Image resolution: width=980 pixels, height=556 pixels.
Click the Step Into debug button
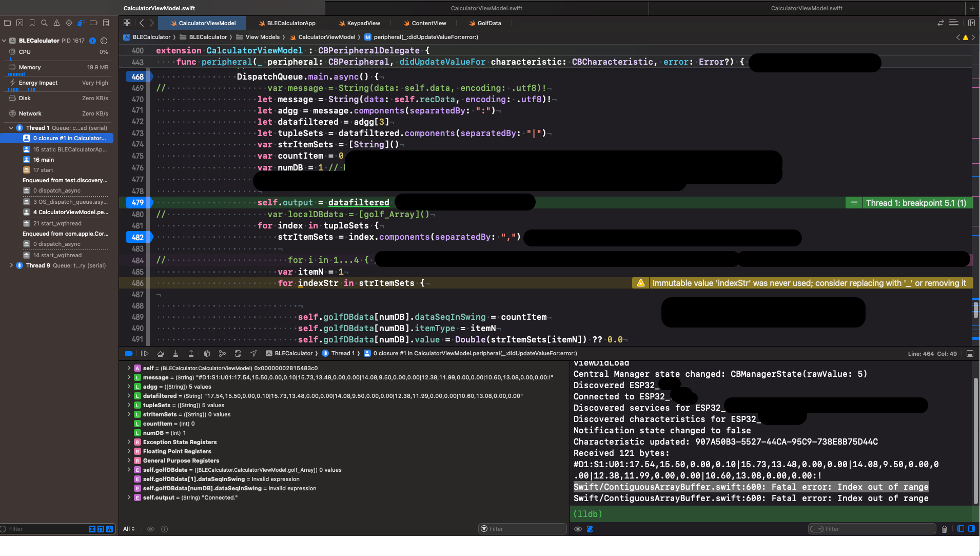click(175, 353)
